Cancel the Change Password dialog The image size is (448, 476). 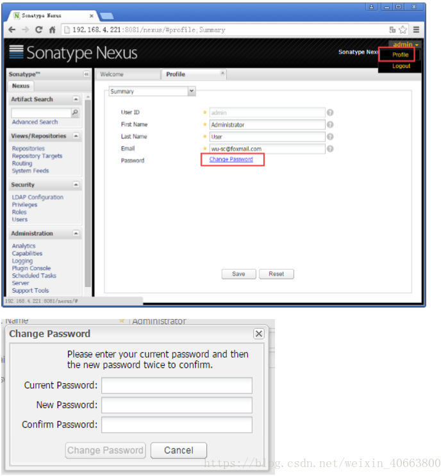[179, 450]
